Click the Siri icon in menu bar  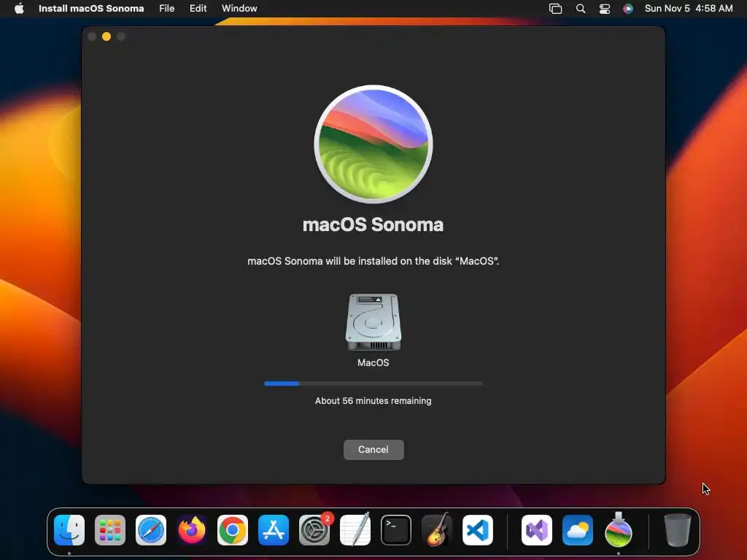click(x=628, y=9)
